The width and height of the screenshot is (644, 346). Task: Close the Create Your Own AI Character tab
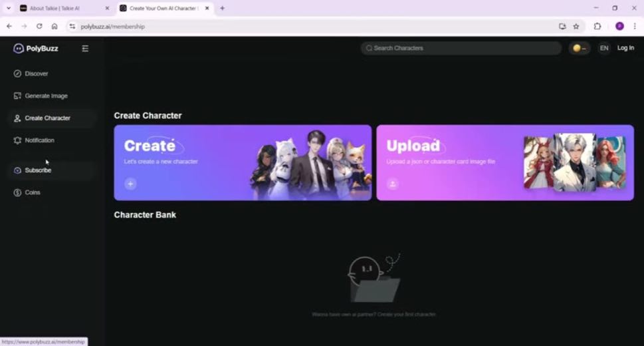207,8
